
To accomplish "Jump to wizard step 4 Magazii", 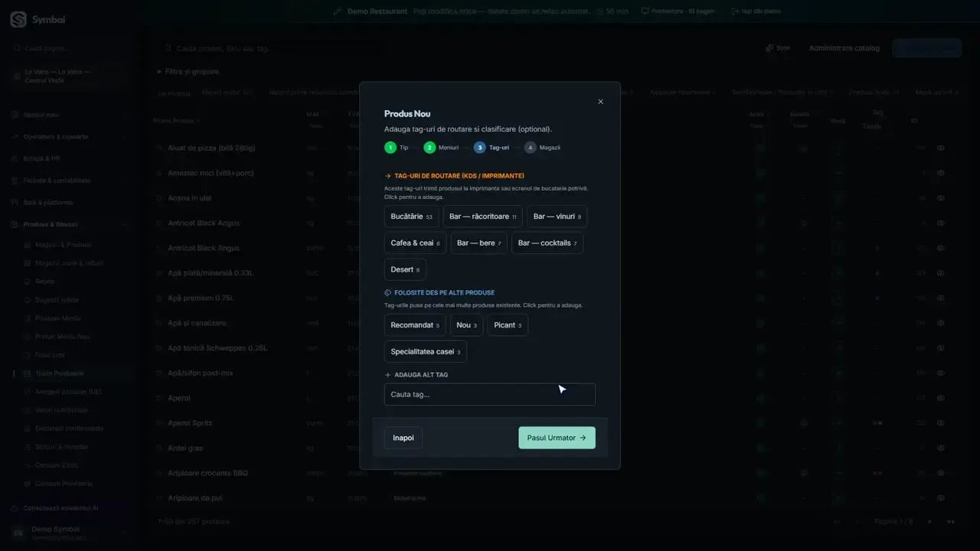I will point(543,148).
